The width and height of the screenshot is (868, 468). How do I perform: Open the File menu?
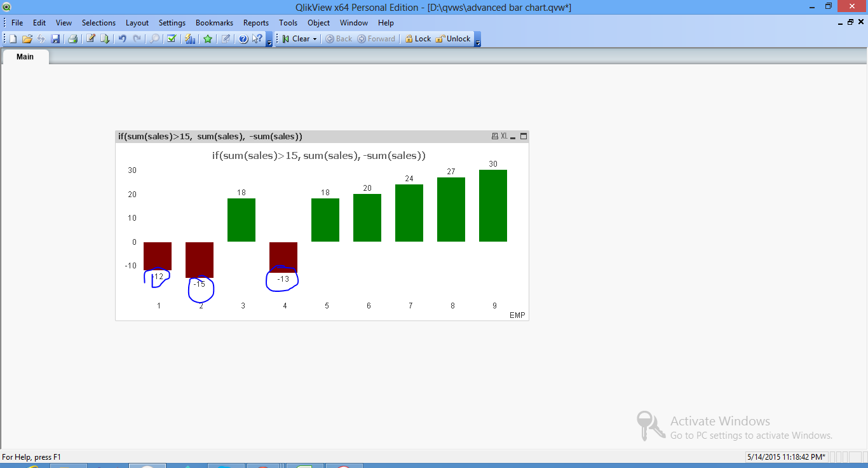click(x=17, y=22)
